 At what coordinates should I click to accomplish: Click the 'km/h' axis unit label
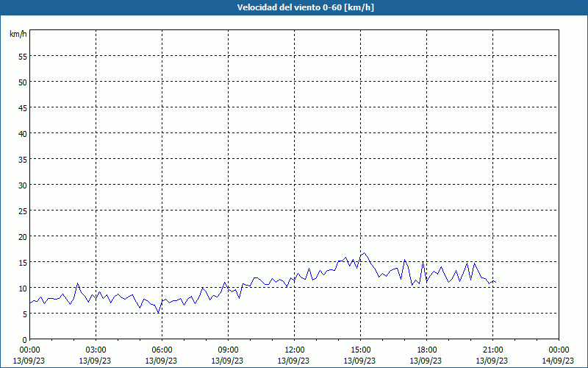coord(18,34)
